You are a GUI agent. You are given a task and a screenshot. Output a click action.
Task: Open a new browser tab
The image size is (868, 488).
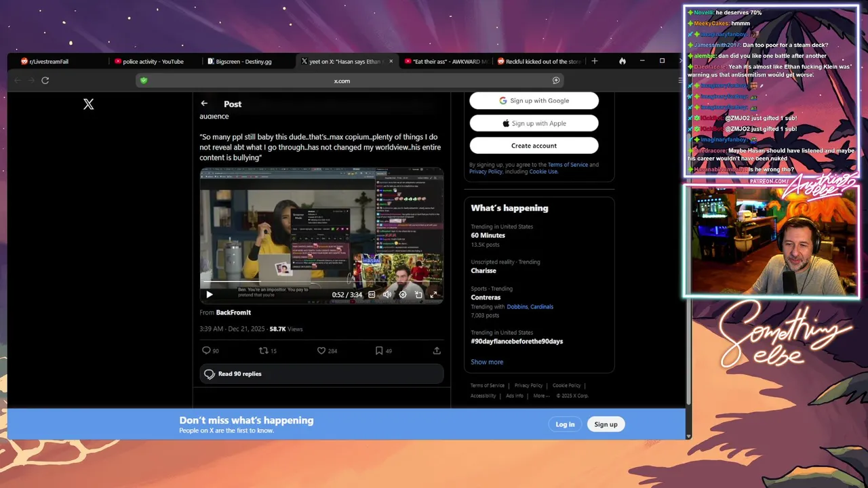tap(595, 61)
